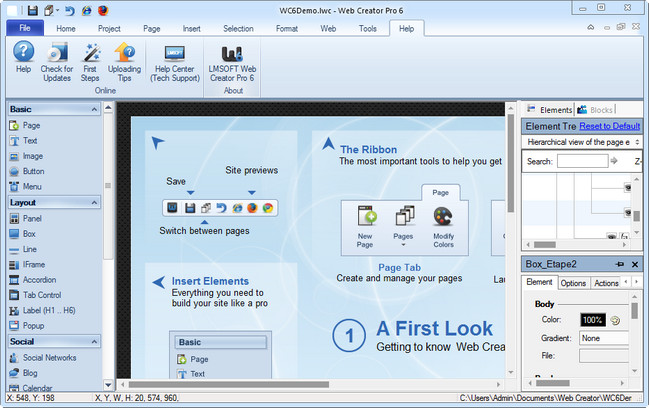
Task: Click the Element properties tab
Action: (x=539, y=282)
